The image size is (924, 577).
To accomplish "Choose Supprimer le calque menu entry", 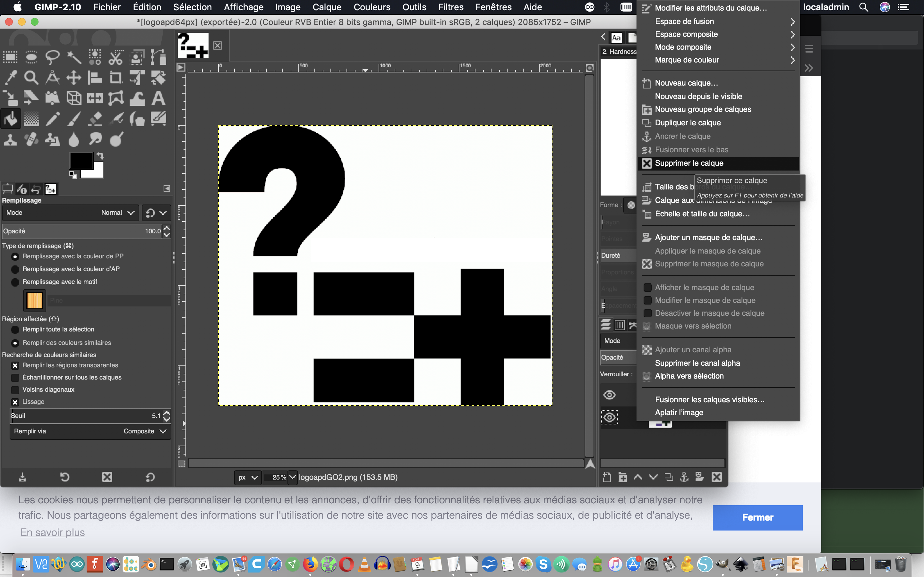I will 689,163.
